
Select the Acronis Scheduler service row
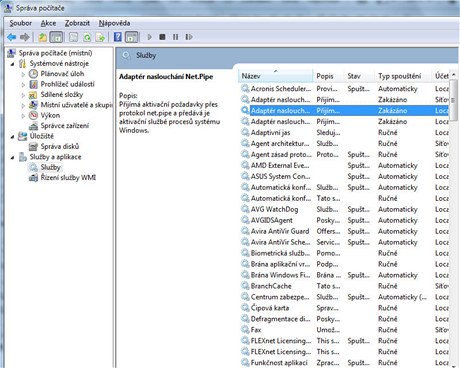pyautogui.click(x=344, y=89)
